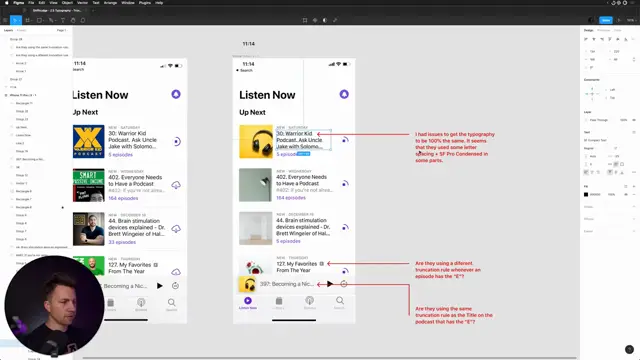Click the align horizontal centers icon

(594, 39)
